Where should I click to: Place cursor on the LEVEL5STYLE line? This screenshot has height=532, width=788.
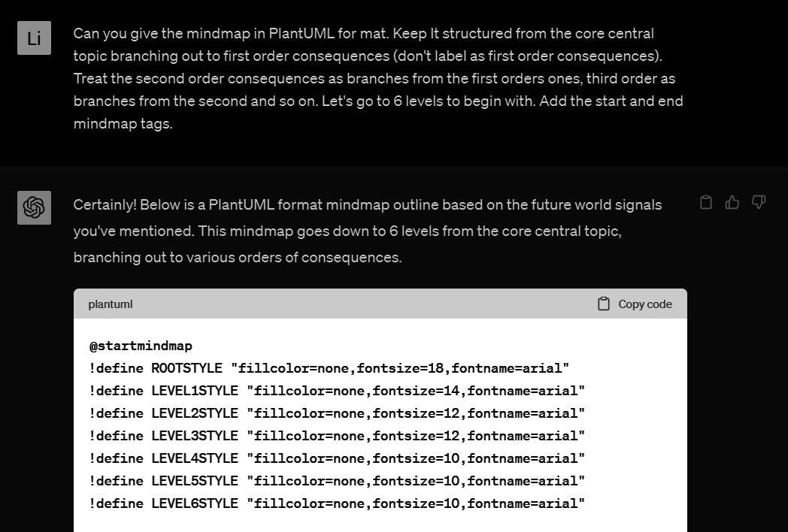(336, 482)
